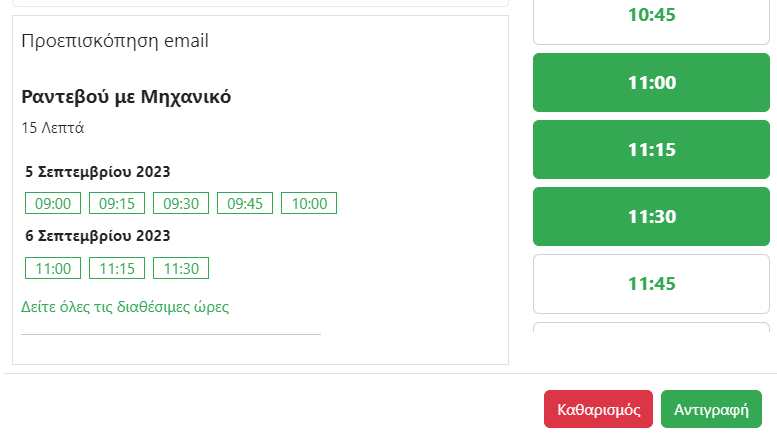
Task: Click 11:15 chip under 6 Σεπτεμβρίου 2023
Action: coord(117,268)
